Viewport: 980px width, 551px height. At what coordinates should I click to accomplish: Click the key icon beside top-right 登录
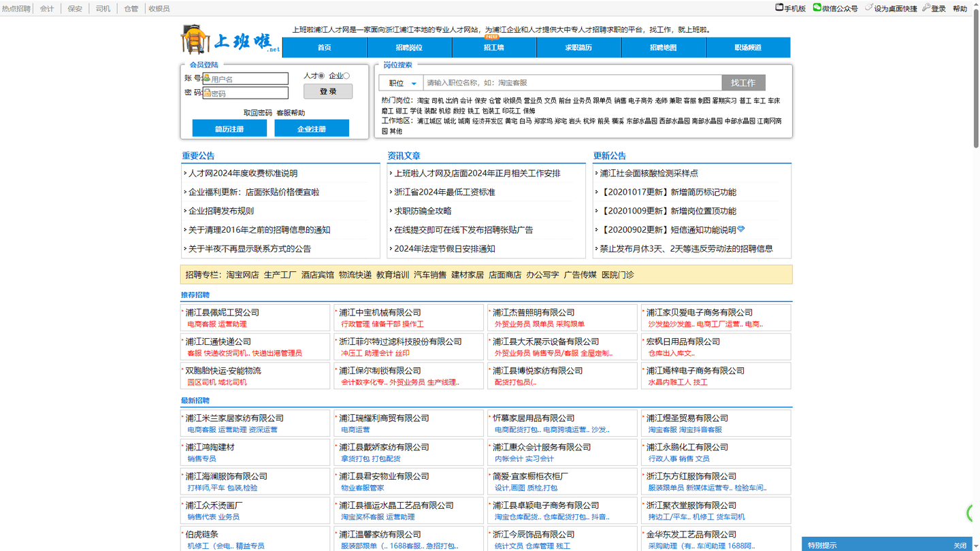point(926,7)
